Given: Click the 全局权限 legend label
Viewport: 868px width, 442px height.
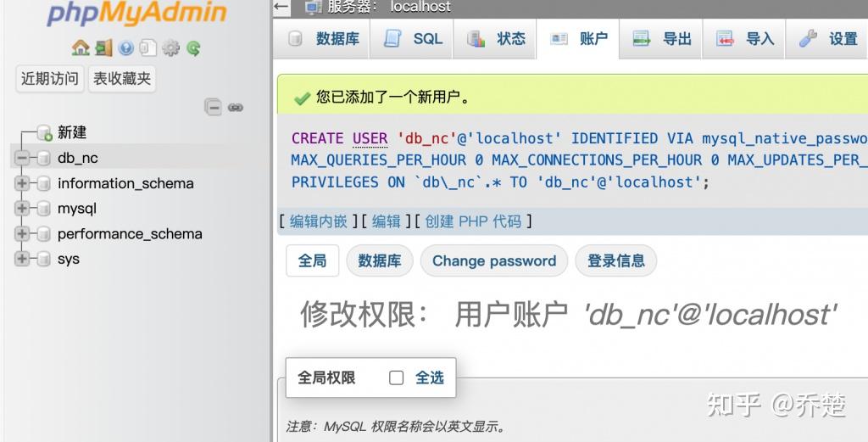Looking at the screenshot, I should coord(326,378).
